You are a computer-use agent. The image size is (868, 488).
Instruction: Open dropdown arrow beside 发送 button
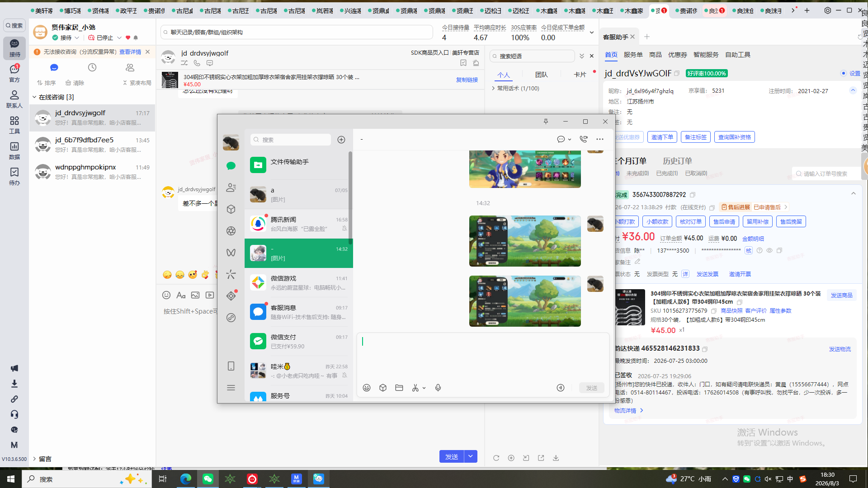coord(471,456)
